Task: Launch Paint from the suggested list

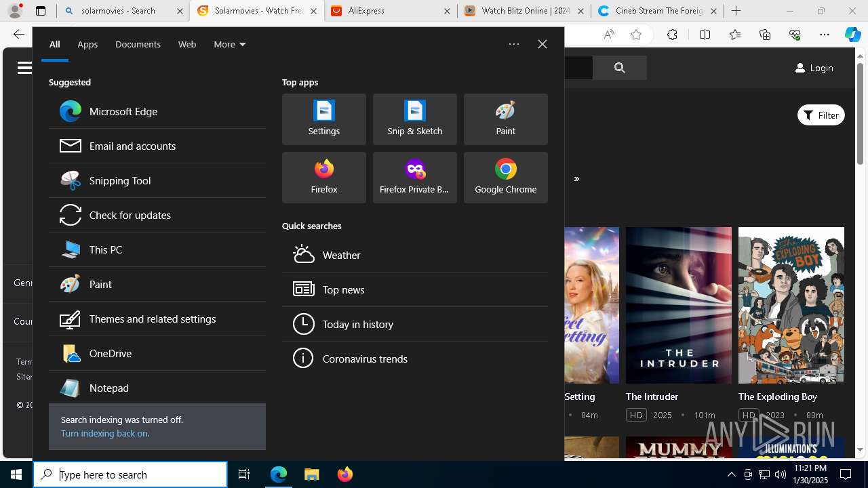Action: 157,284
